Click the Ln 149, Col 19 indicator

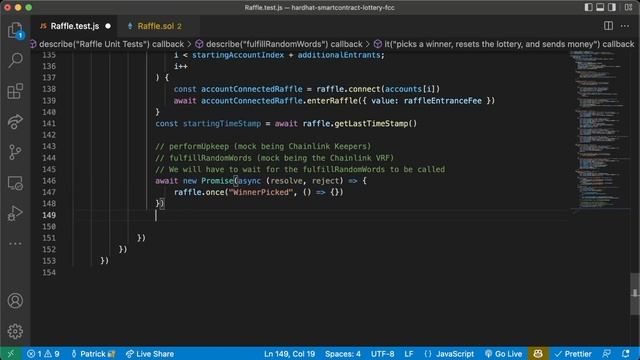pos(289,354)
